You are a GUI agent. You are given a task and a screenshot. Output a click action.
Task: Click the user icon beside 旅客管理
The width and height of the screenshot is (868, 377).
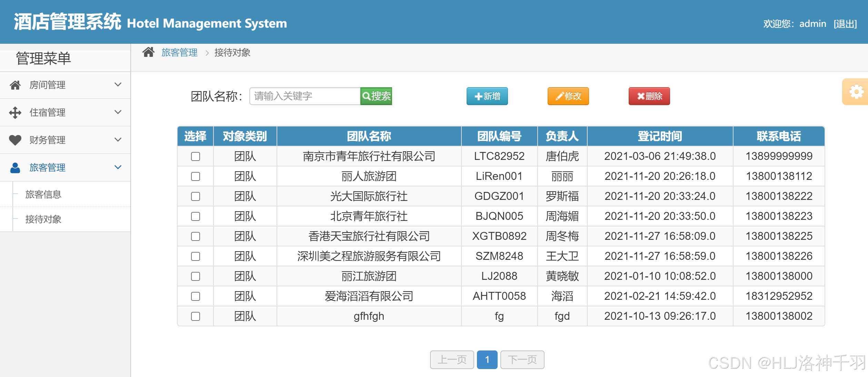click(x=15, y=168)
